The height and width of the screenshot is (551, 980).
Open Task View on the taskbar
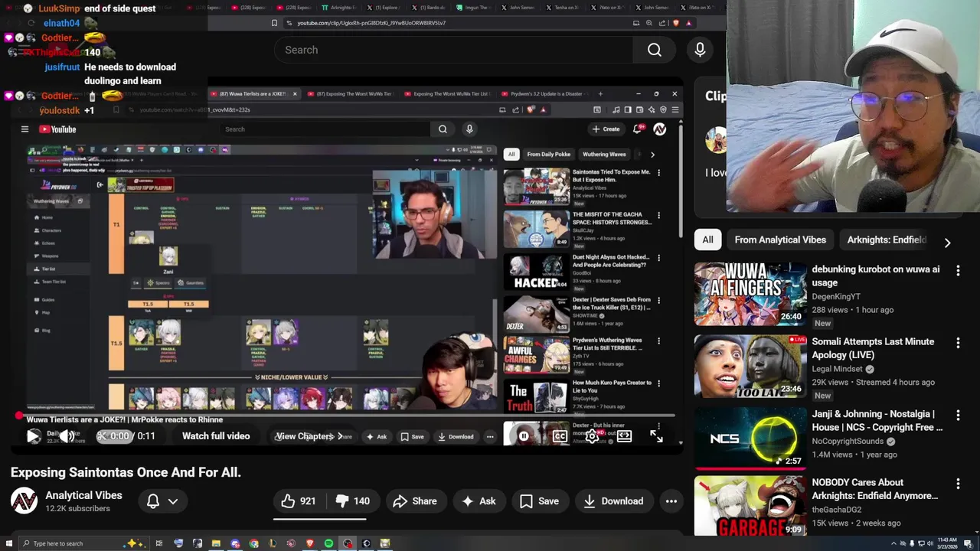point(159,543)
